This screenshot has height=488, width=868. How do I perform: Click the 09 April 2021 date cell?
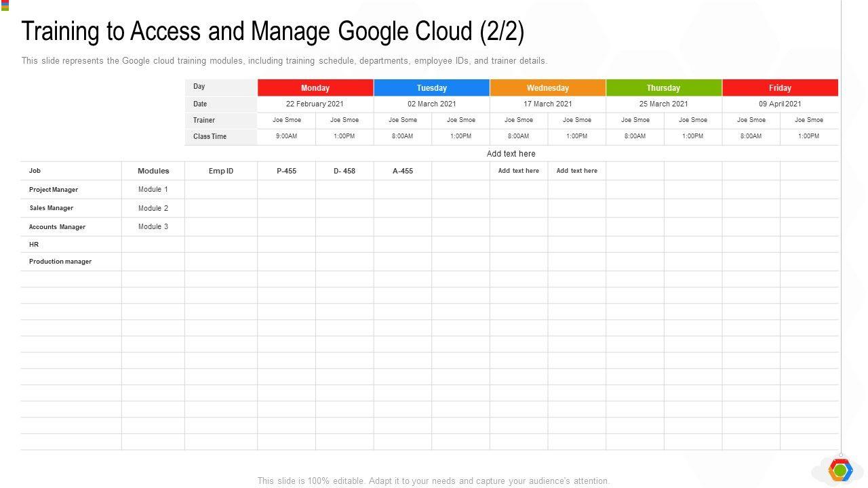(x=780, y=104)
